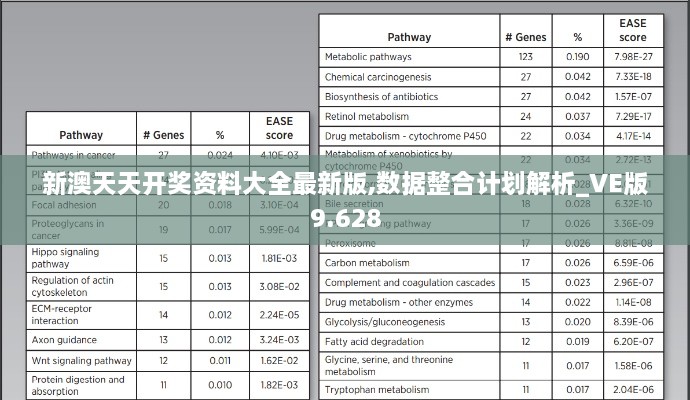This screenshot has height=400, width=690.
Task: Select the '24' genes cell for Retinol metabolism
Action: click(x=525, y=117)
